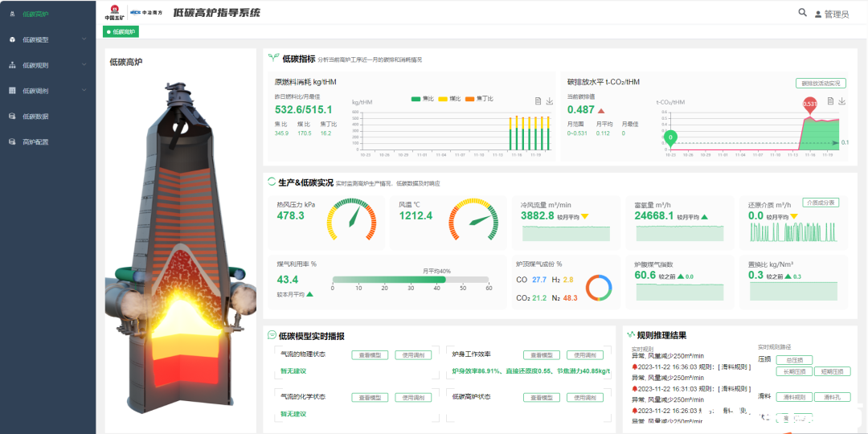Click 查看模型 for 气流的物理状态
The width and height of the screenshot is (868, 434).
[x=370, y=355]
